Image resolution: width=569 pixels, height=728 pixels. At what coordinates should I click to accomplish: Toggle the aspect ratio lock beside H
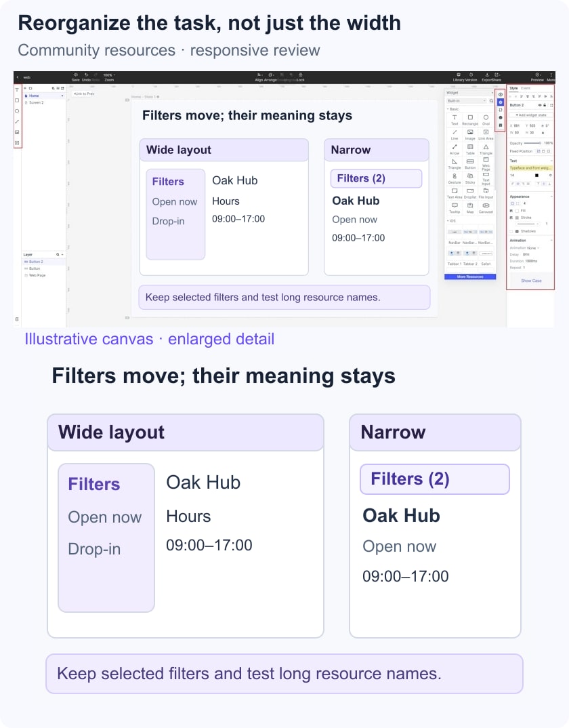point(543,133)
